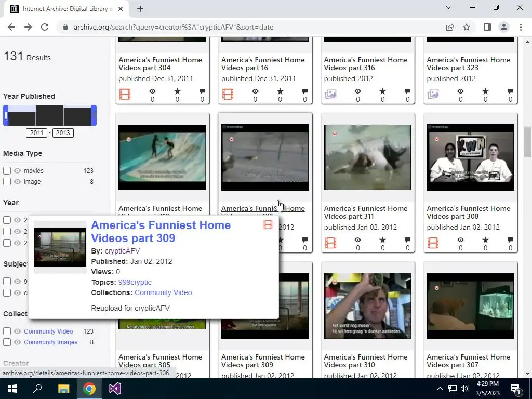
Task: Open the browser side panel icon
Action: coord(487,27)
